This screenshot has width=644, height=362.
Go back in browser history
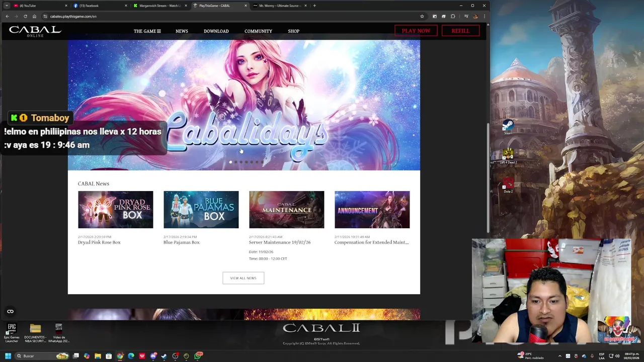coord(7,16)
